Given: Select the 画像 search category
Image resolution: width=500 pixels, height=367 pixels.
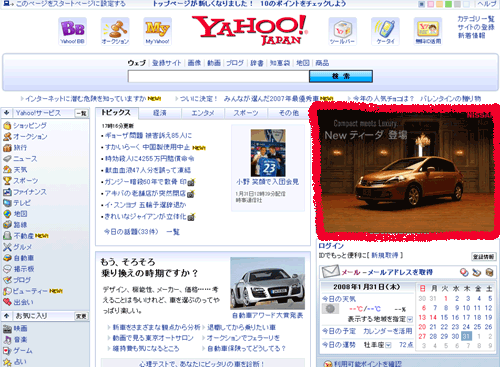Looking at the screenshot, I should 194,63.
